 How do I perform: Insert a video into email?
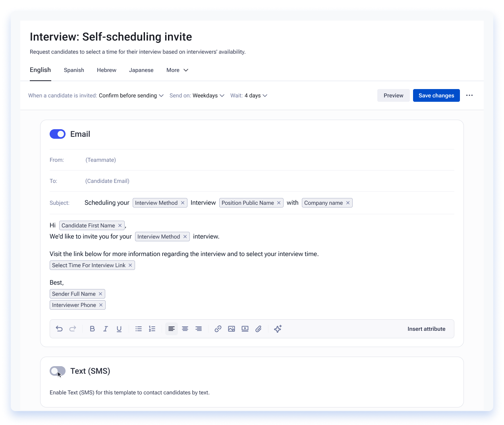pos(245,329)
